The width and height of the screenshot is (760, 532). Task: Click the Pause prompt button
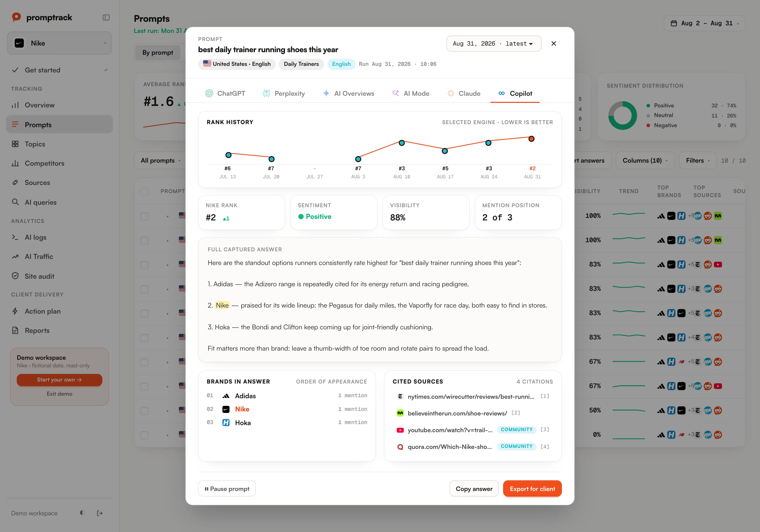(x=227, y=489)
